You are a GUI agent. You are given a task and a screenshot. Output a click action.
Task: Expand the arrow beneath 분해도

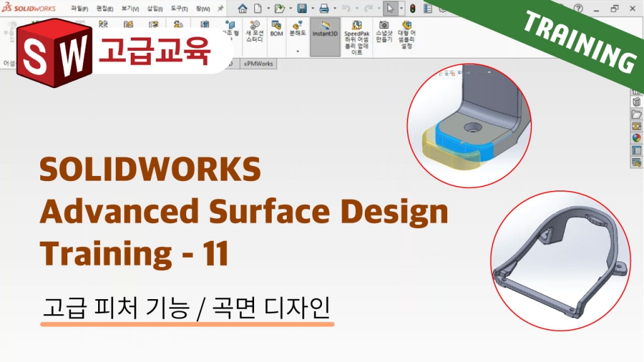tap(297, 52)
